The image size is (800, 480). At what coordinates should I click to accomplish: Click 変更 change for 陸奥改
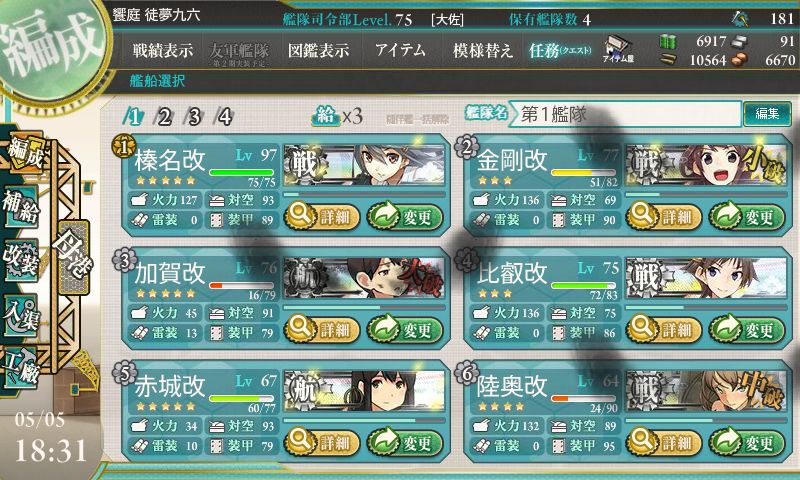[x=746, y=442]
